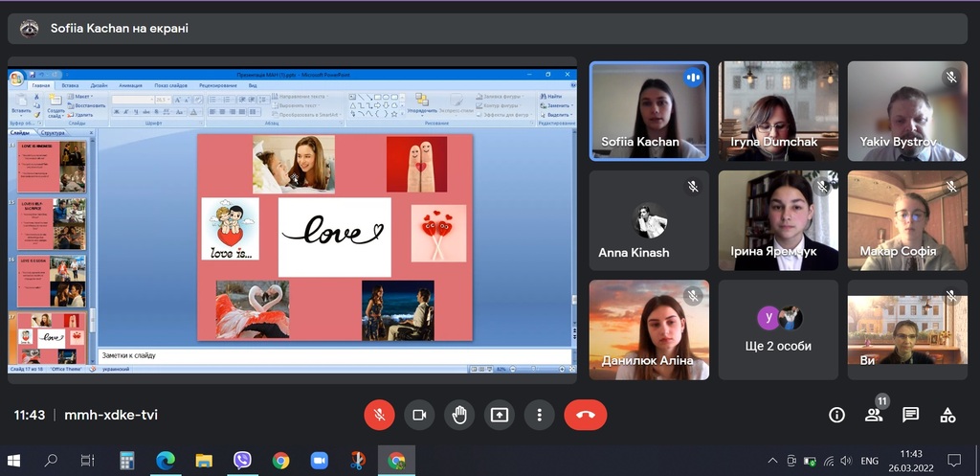Click the Windows Start button

click(13, 461)
